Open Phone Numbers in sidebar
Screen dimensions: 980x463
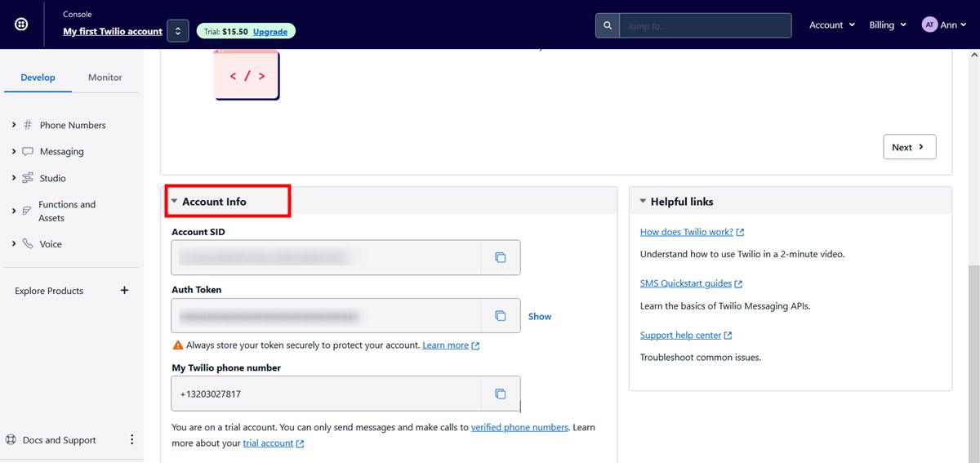pyautogui.click(x=73, y=125)
